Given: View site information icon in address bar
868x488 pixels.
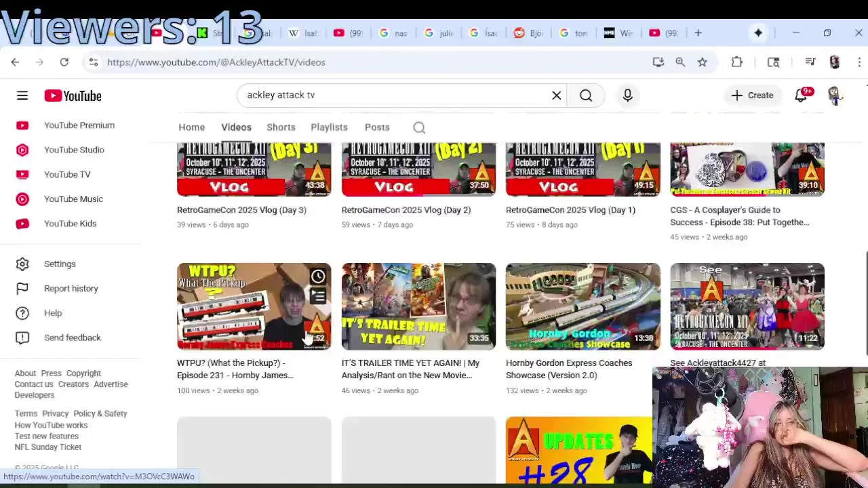Looking at the screenshot, I should 94,62.
